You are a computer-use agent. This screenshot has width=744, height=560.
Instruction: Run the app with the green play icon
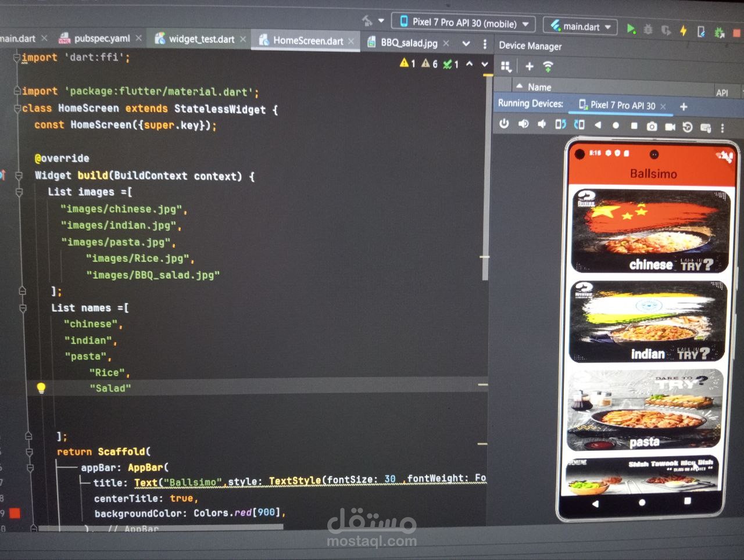631,28
